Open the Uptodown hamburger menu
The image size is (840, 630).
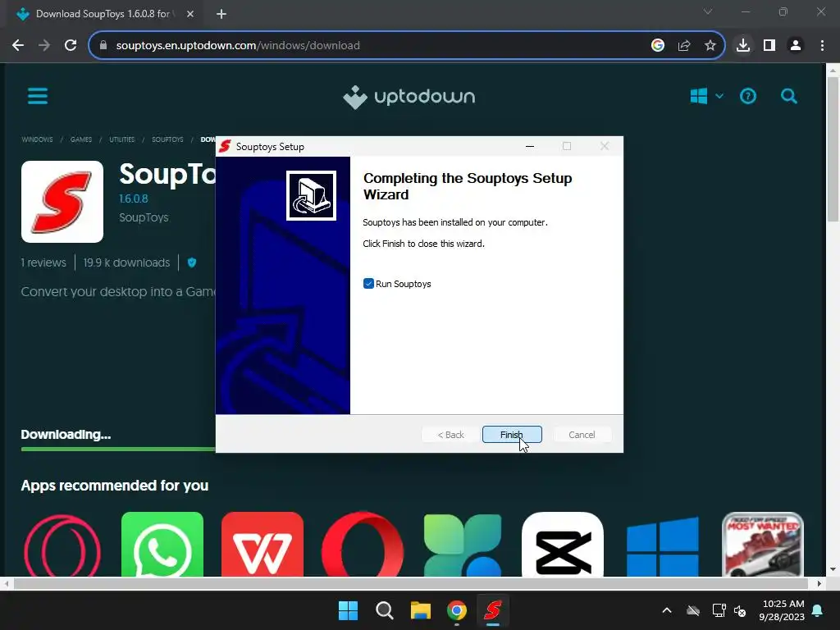pos(38,97)
